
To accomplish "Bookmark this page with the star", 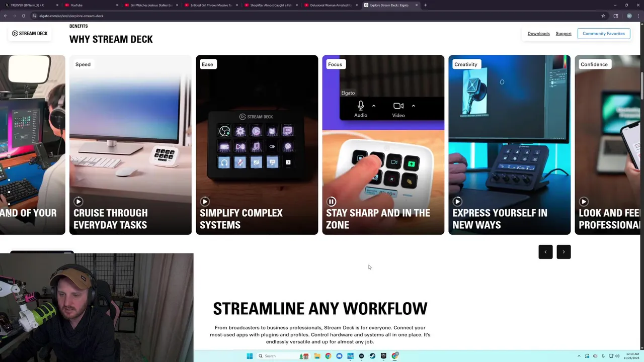I will click(603, 16).
